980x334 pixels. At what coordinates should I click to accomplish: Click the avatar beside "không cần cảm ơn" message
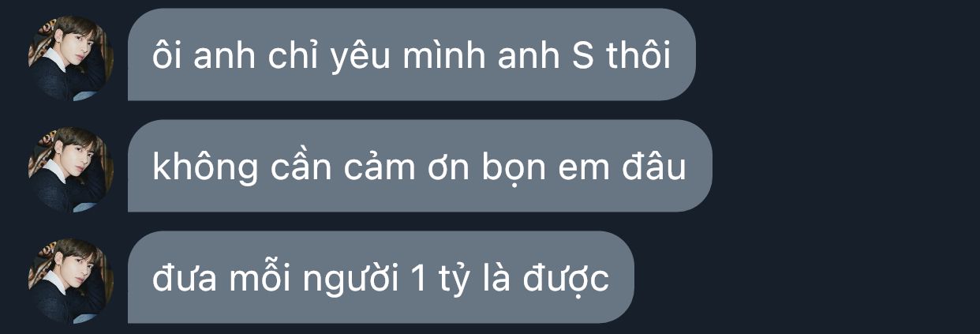click(x=71, y=169)
